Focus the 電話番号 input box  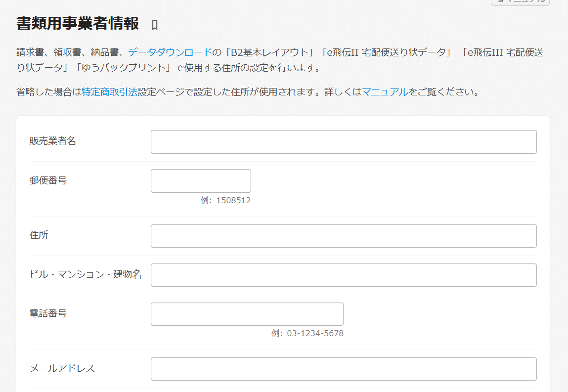pos(247,314)
